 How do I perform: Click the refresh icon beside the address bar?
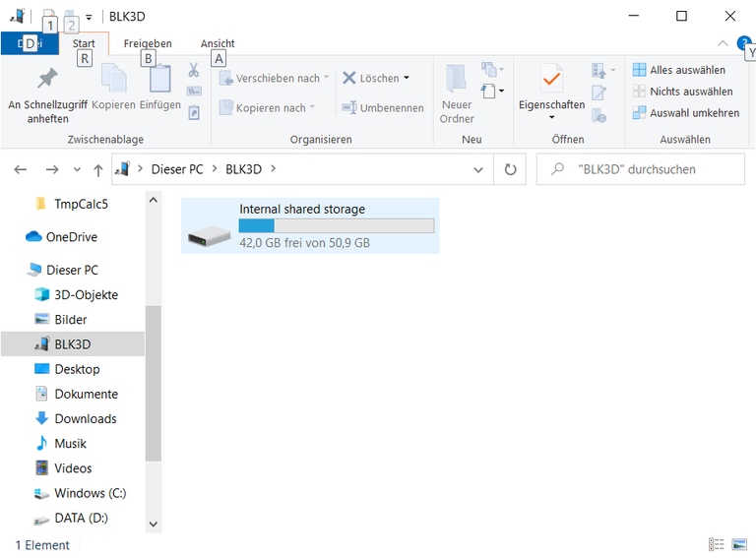click(510, 169)
